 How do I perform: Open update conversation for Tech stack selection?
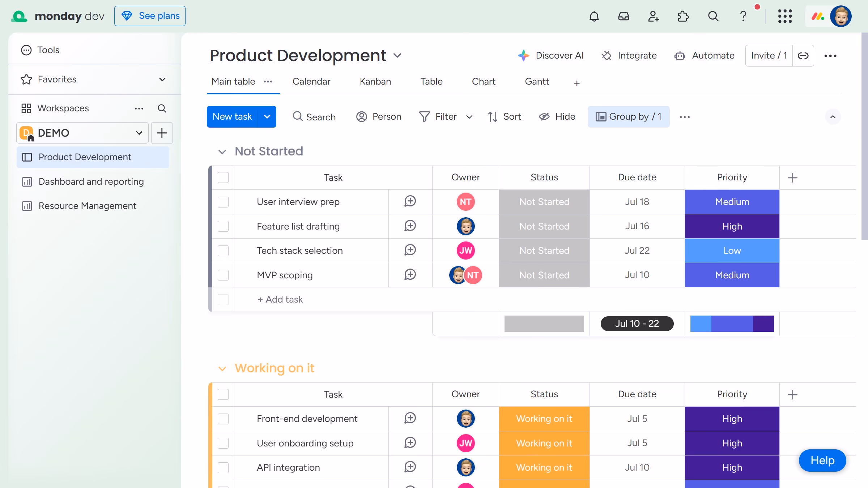pyautogui.click(x=410, y=250)
